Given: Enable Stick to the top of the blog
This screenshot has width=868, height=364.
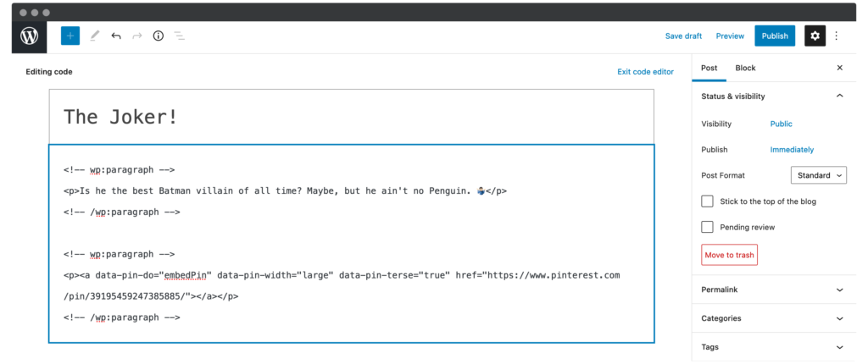Looking at the screenshot, I should (x=708, y=201).
